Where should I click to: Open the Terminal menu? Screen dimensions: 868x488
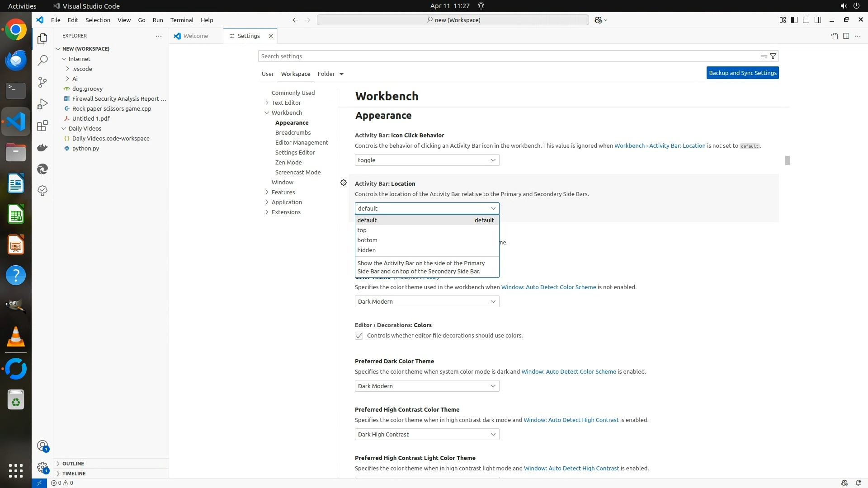click(x=182, y=20)
